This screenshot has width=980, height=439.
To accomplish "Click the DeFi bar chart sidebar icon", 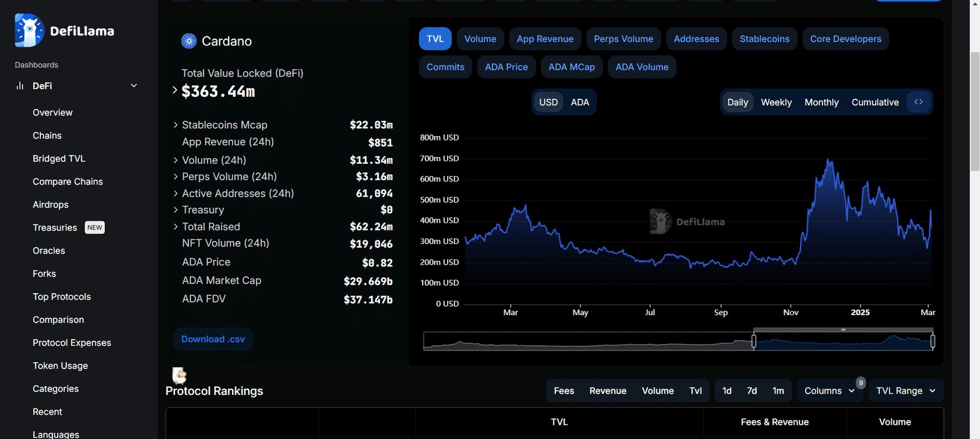I will point(20,86).
